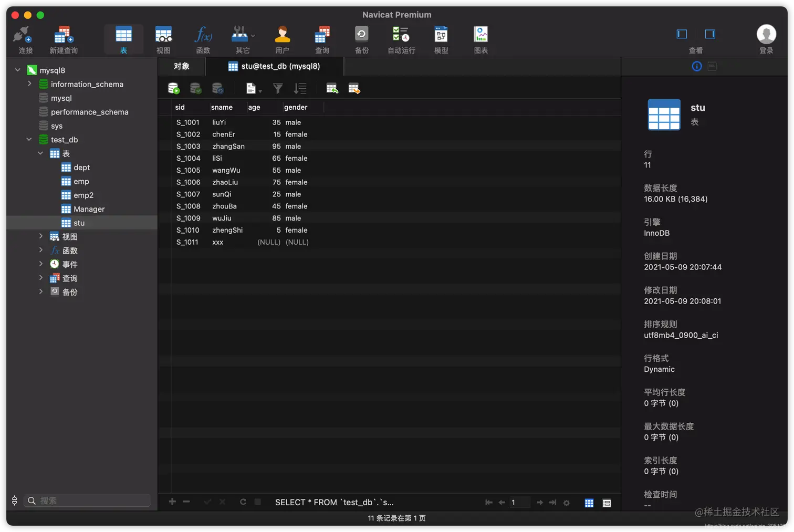Open 新建查询 (New Query)
This screenshot has width=794, height=532.
[x=64, y=35]
